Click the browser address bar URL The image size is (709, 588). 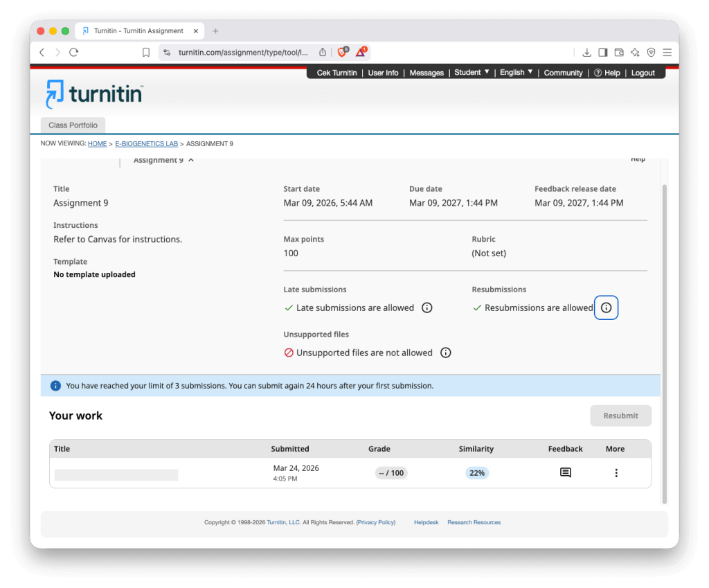click(243, 53)
